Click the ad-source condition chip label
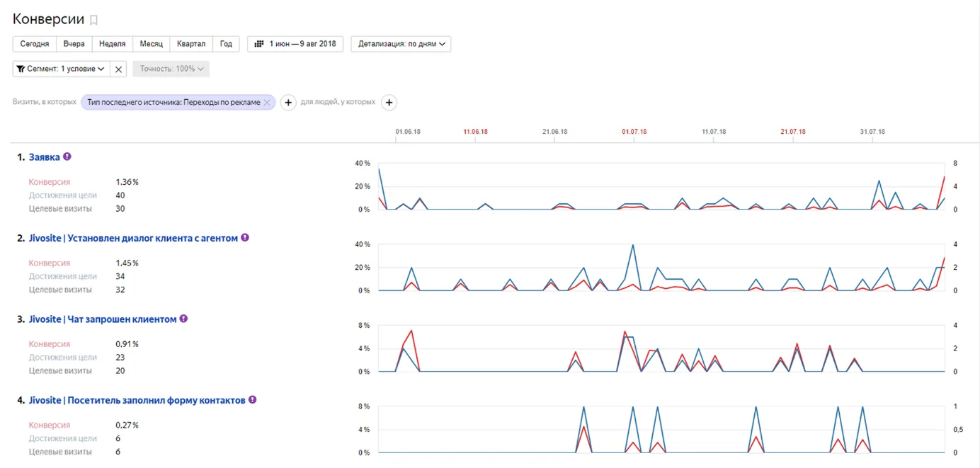Screen dimensions: 980x468 pyautogui.click(x=173, y=103)
